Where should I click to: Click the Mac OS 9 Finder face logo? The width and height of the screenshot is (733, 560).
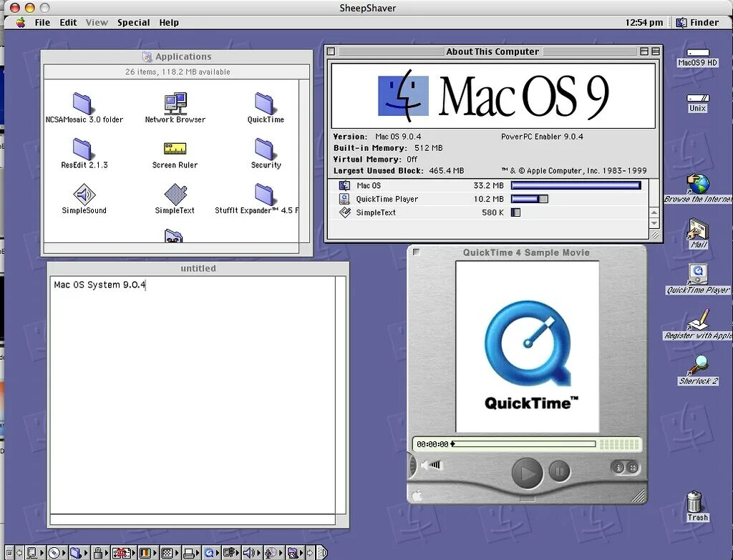[403, 96]
